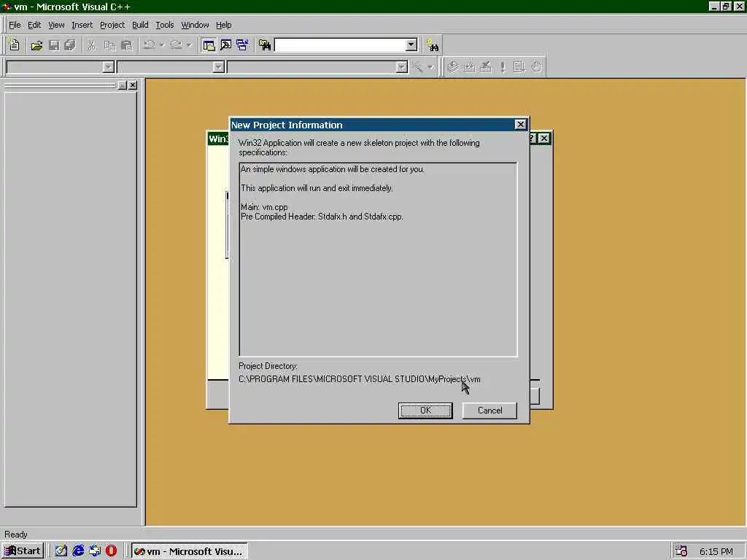The width and height of the screenshot is (747, 560).
Task: Open the File menu
Action: click(15, 25)
